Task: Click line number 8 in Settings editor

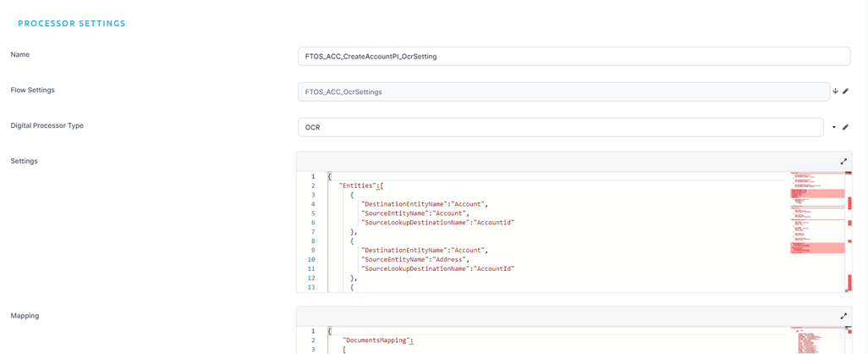Action: pos(312,241)
